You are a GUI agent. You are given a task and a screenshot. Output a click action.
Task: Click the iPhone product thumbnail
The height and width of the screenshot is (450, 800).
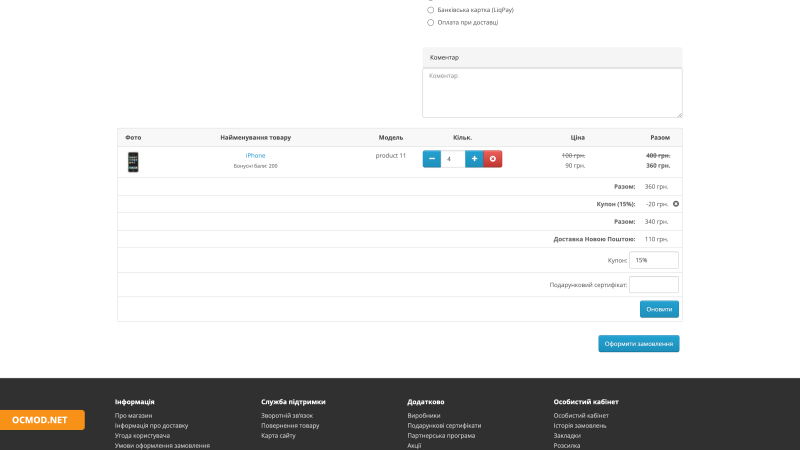tap(133, 162)
